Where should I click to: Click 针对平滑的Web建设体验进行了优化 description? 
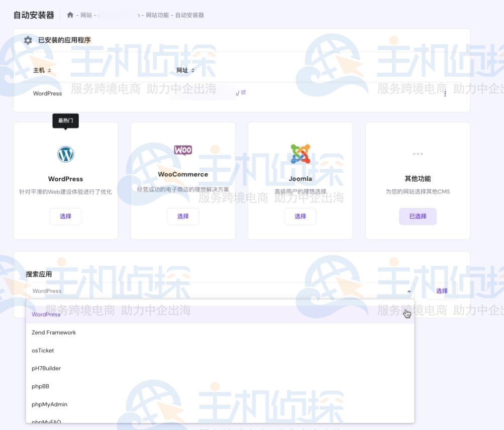pos(65,192)
